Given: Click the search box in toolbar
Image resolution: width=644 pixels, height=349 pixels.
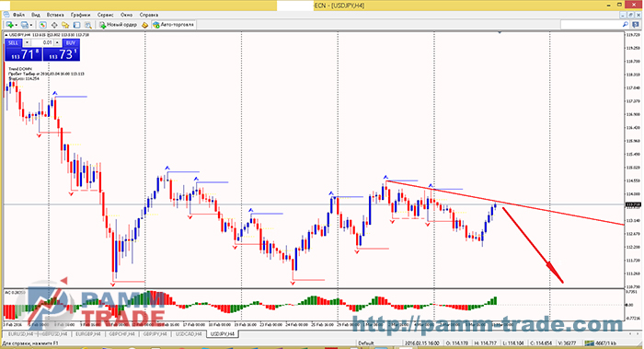Looking at the screenshot, I should tap(592, 25).
